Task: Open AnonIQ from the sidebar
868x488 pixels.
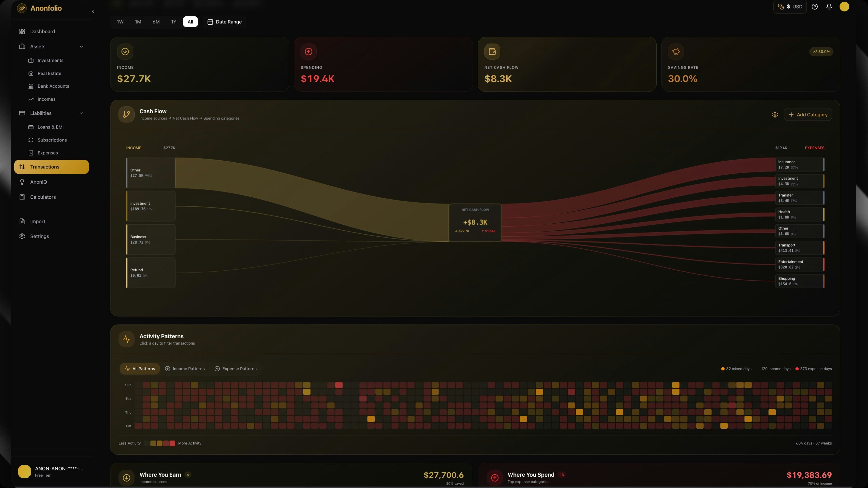Action: [x=38, y=182]
